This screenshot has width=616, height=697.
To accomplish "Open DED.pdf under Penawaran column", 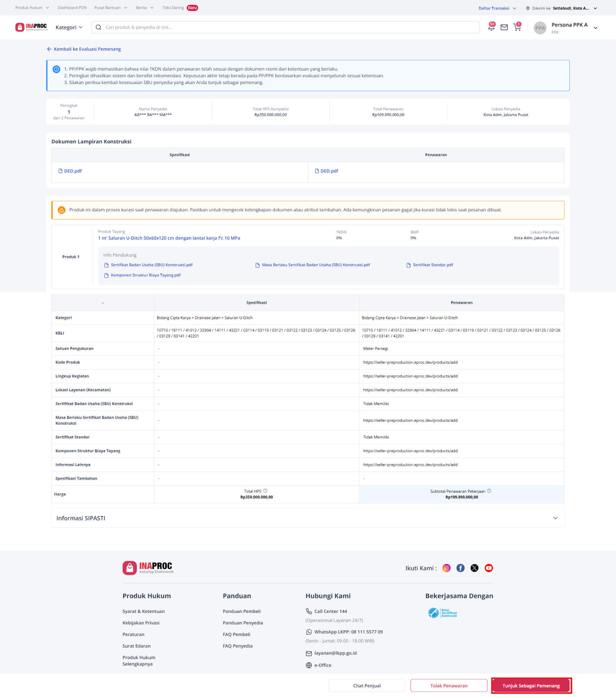I will click(327, 171).
